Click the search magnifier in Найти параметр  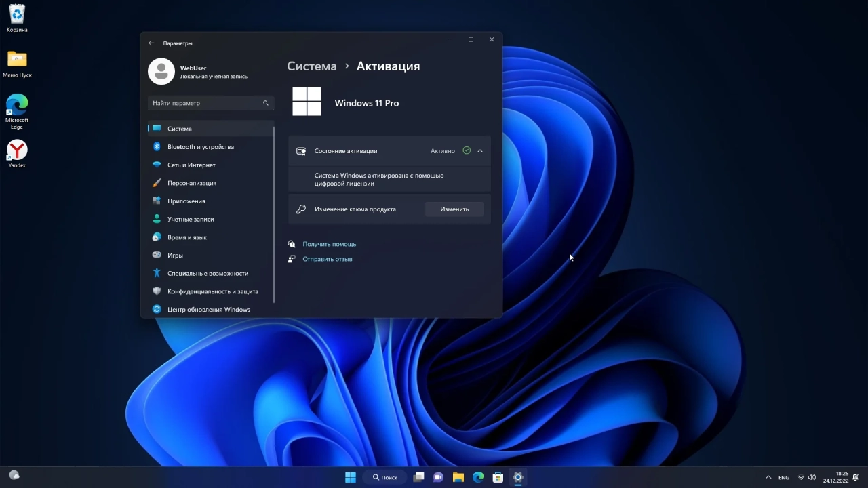266,103
